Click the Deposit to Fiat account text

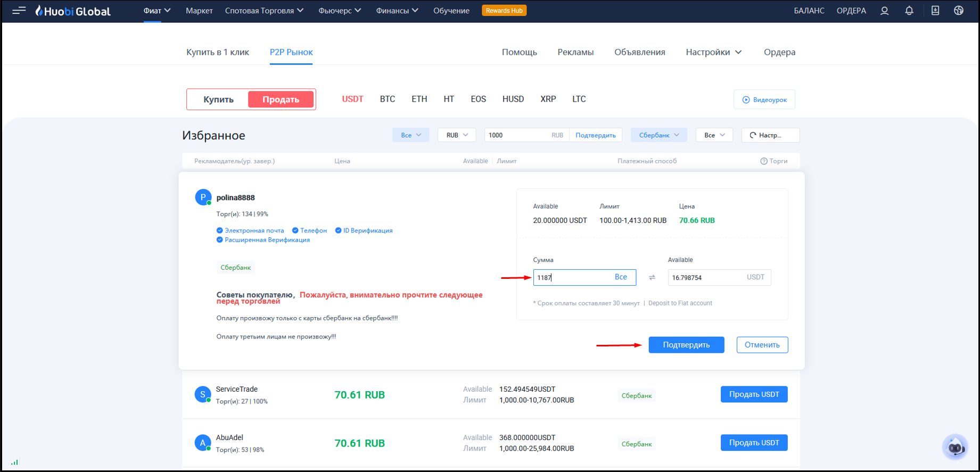tap(680, 303)
